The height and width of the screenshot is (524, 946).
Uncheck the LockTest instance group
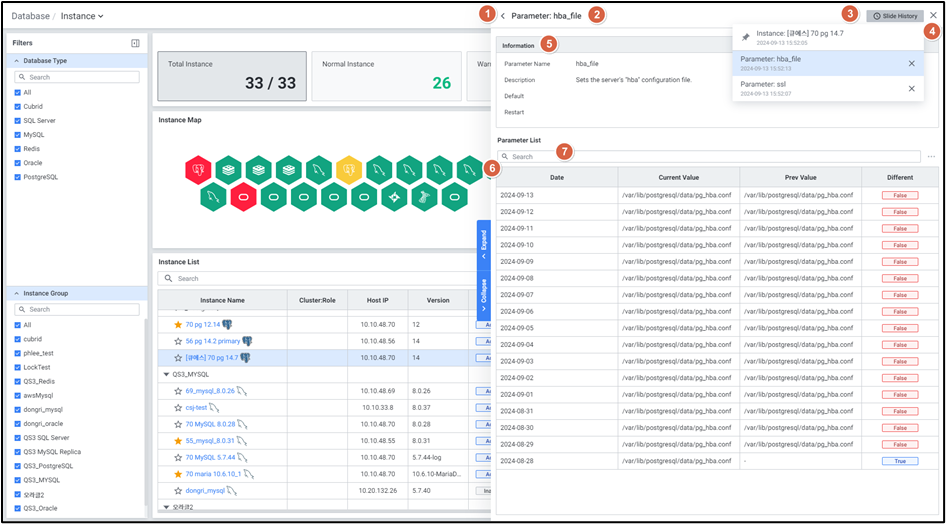[x=17, y=367]
